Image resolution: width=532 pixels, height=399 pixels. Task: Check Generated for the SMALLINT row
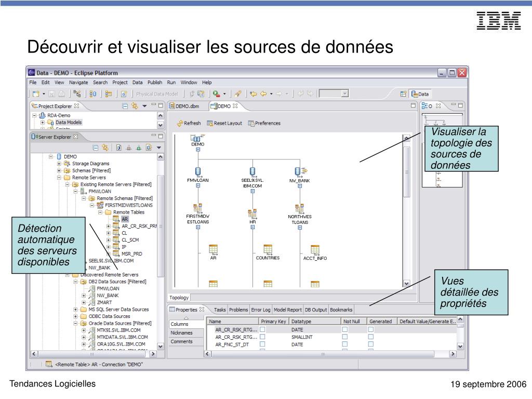pyautogui.click(x=371, y=337)
